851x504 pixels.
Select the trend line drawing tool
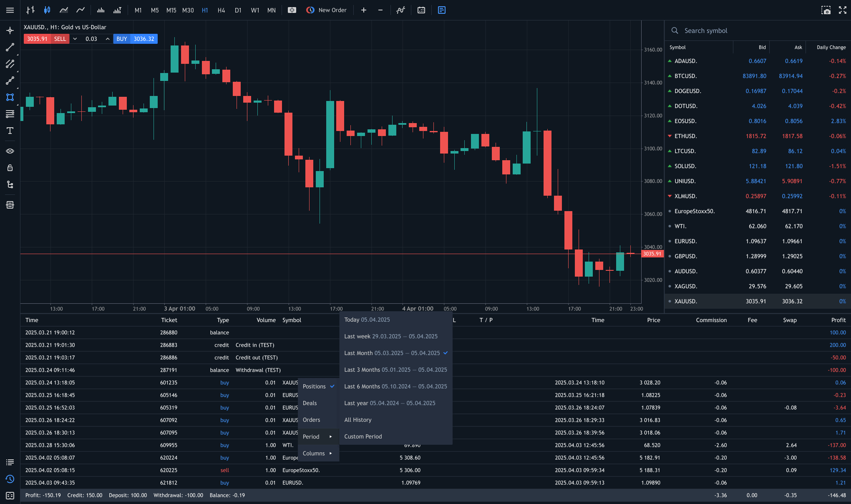[10, 47]
